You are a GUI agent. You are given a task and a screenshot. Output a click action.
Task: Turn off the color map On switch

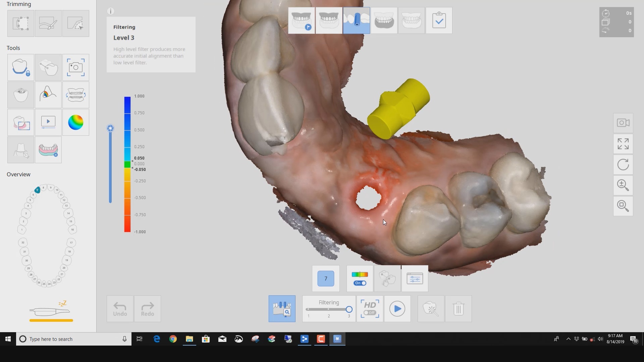(359, 283)
